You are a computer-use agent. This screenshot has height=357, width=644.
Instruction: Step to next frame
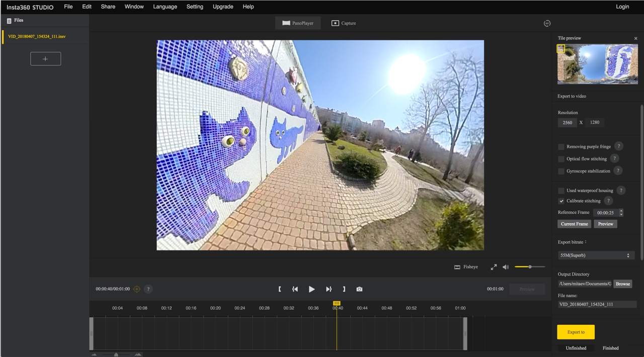(x=329, y=289)
